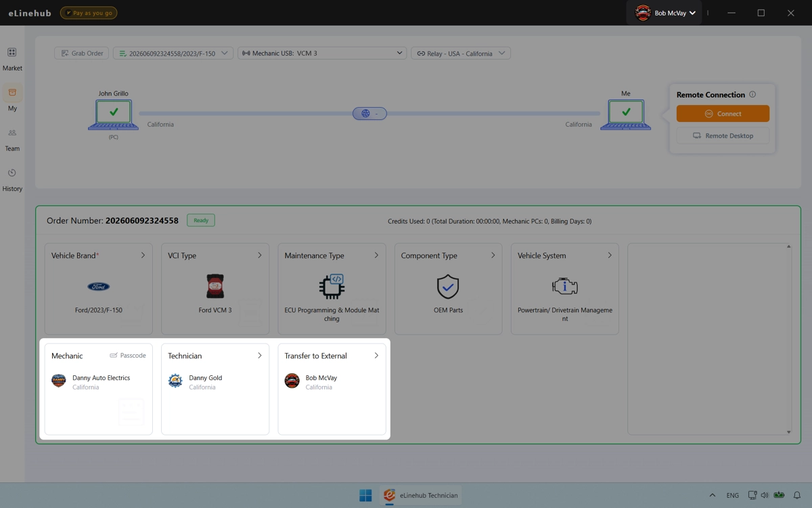Click the Ford/2023/F-150 label
812x508 pixels.
coord(99,310)
